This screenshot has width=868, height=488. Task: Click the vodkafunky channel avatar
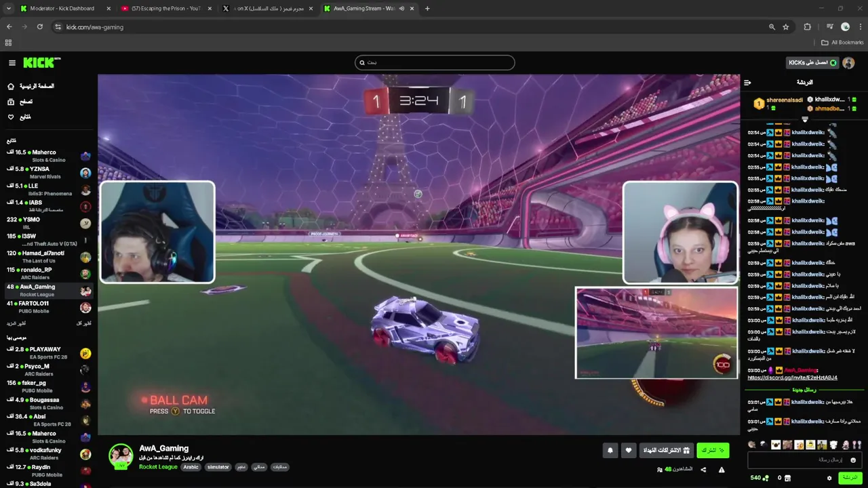pos(85,454)
